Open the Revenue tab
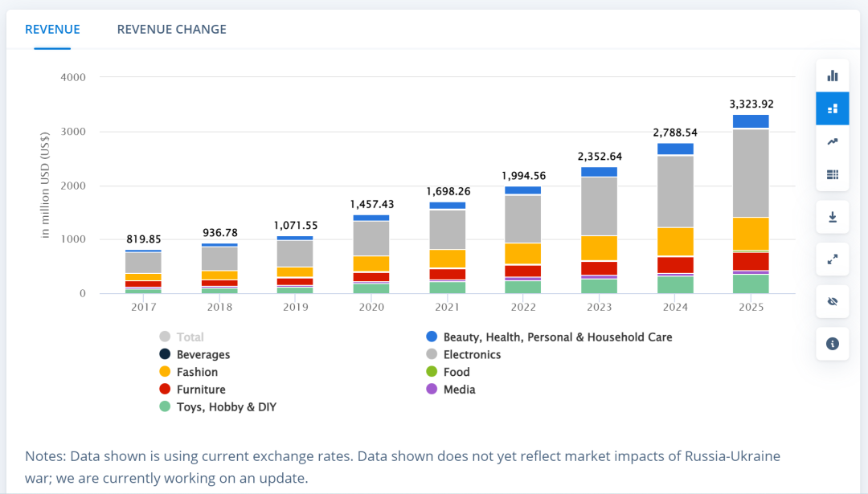Viewport: 868px width, 494px height. pos(52,30)
